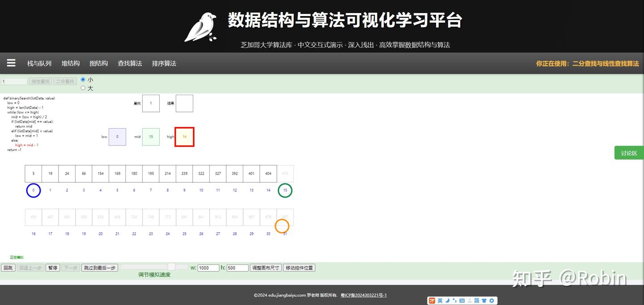This screenshot has height=305, width=644.
Task: Open the 查找算法 menu item
Action: pyautogui.click(x=130, y=63)
